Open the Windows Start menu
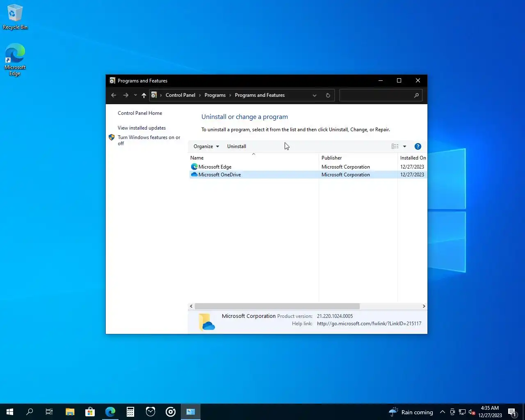 [x=10, y=412]
